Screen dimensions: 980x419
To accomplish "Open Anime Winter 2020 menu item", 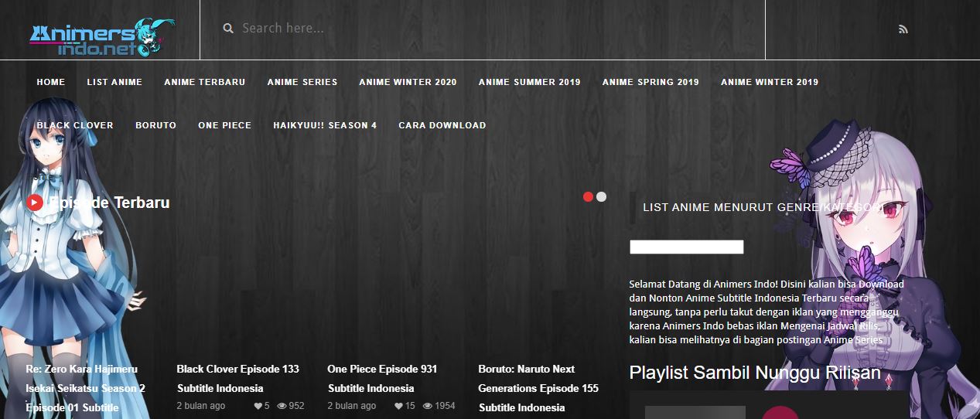I will coord(408,82).
